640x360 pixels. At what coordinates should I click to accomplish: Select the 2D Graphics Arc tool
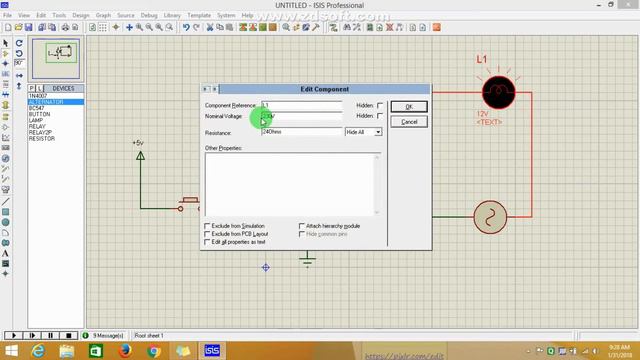coord(5,233)
